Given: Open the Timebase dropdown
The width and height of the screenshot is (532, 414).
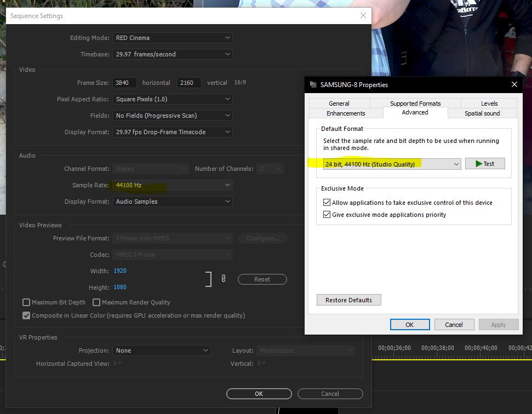Looking at the screenshot, I should 173,54.
